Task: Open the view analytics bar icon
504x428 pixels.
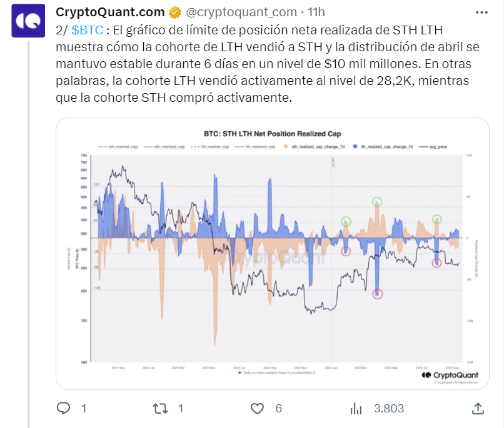Action: pyautogui.click(x=356, y=409)
